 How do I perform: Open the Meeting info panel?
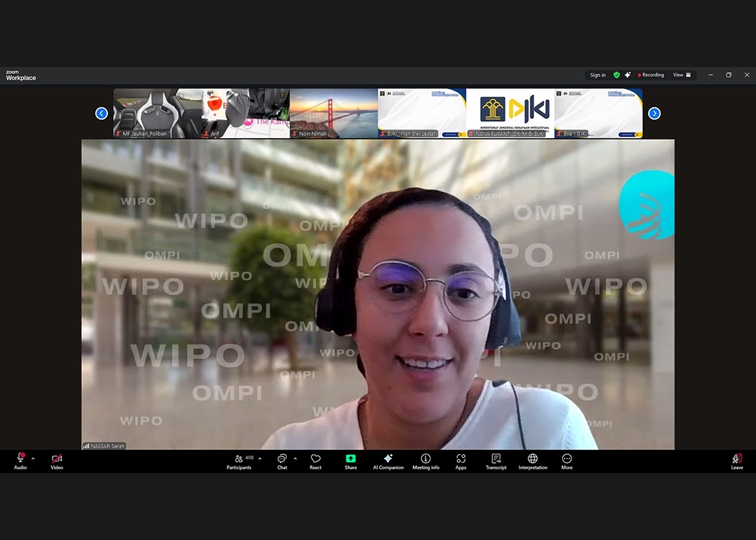pos(426,462)
